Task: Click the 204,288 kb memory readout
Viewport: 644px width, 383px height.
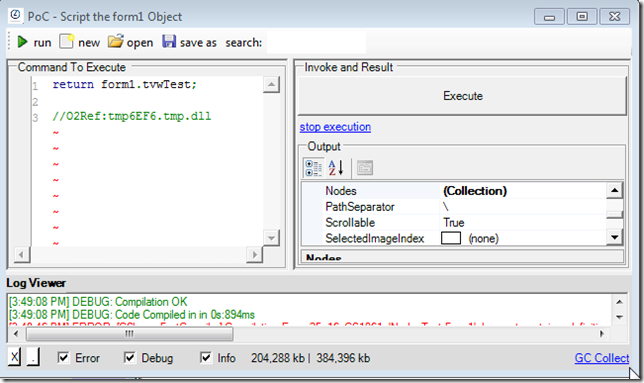Action: [x=278, y=358]
